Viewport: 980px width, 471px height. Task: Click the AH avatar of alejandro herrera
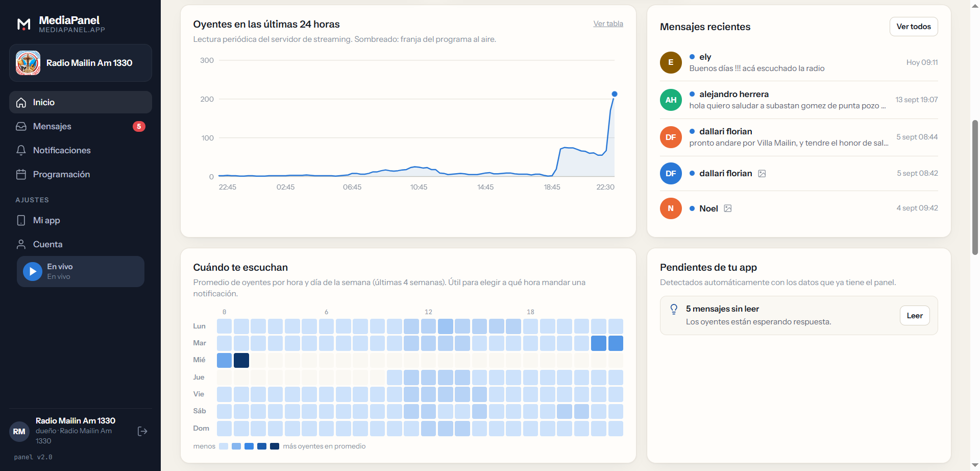(671, 100)
